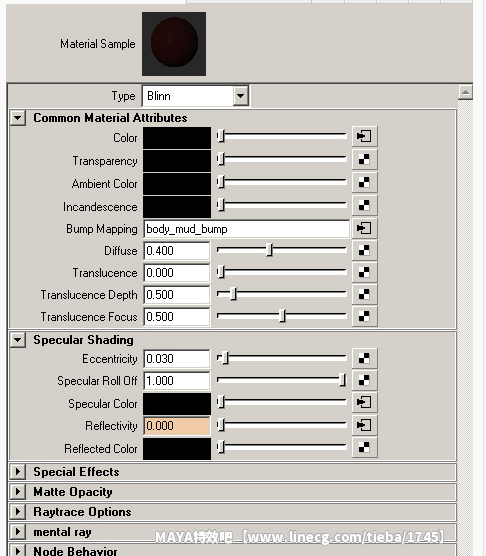Click the Eccentricity slider handle
This screenshot has height=556, width=486.
(x=225, y=358)
